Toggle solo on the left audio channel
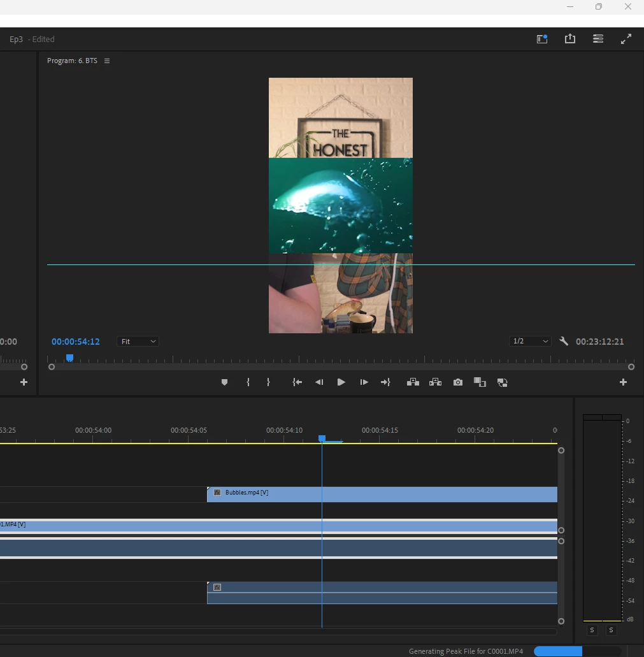Viewport: 644px width, 657px height. [x=592, y=630]
